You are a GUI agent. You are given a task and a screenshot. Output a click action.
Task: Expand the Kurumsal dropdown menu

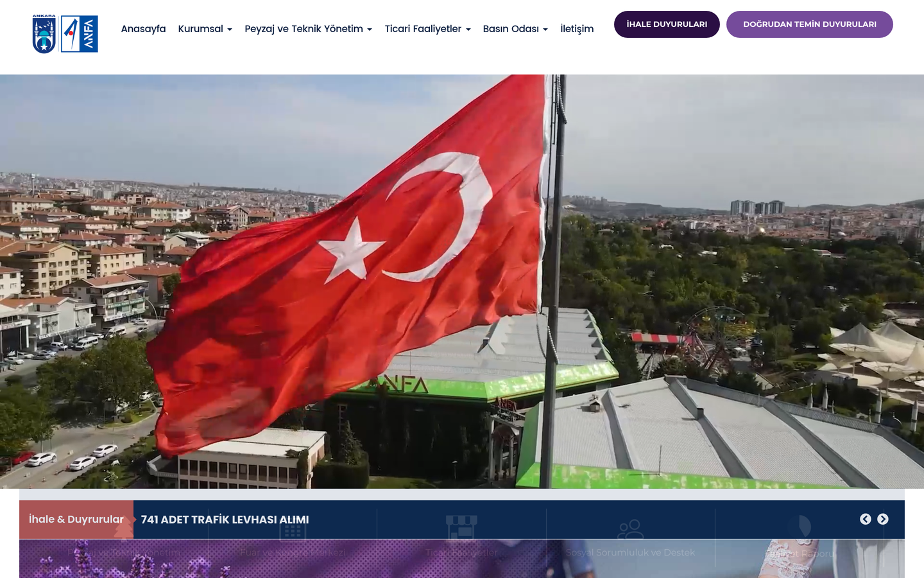coord(205,29)
